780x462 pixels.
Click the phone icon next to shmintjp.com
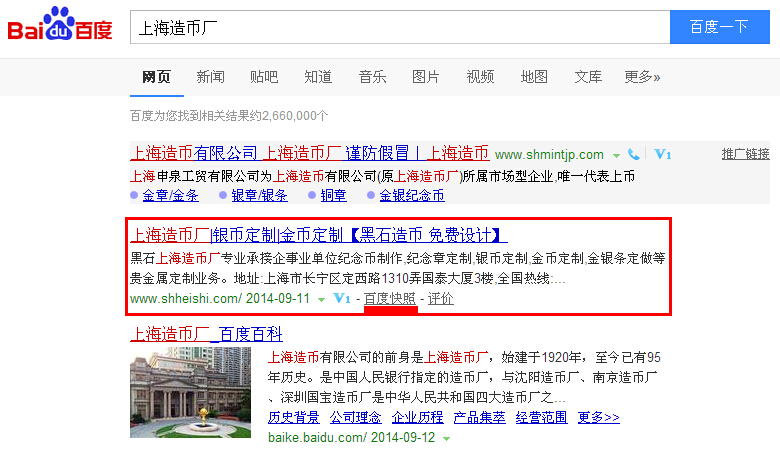pyautogui.click(x=633, y=155)
